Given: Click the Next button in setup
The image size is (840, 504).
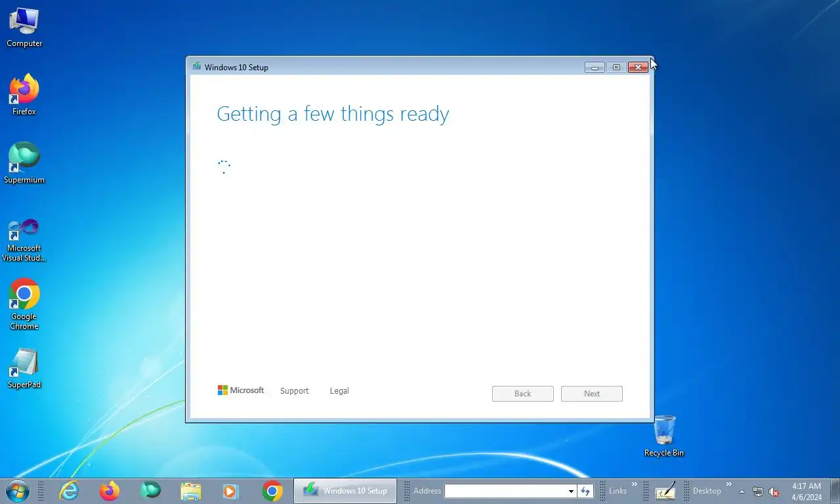Looking at the screenshot, I should 592,394.
